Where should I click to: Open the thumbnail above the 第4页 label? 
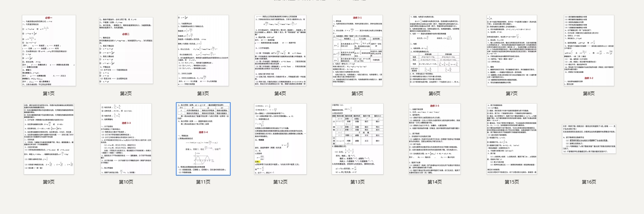tap(280, 51)
